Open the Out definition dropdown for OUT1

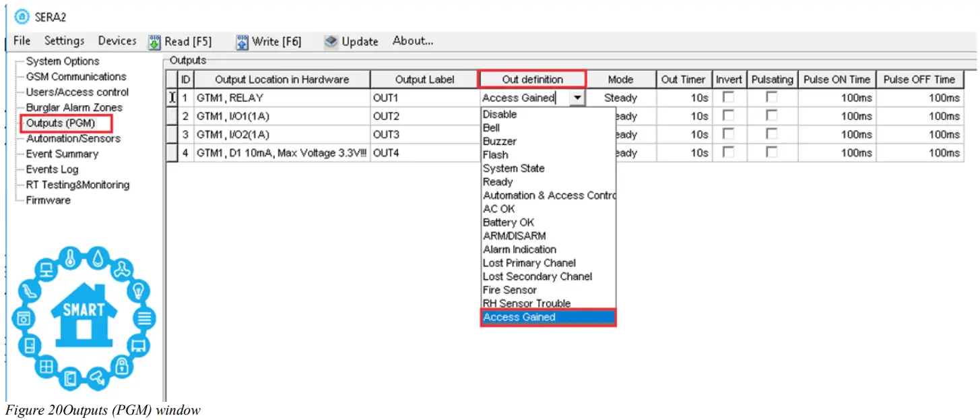pyautogui.click(x=577, y=97)
